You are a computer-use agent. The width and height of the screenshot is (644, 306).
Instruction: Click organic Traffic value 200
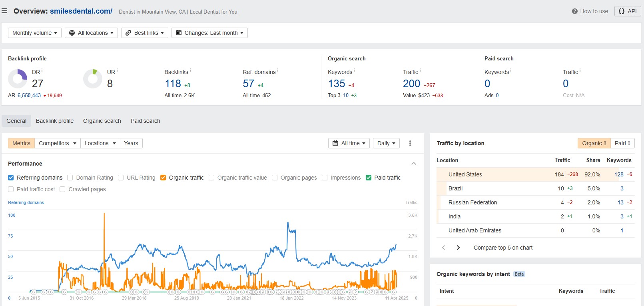412,84
